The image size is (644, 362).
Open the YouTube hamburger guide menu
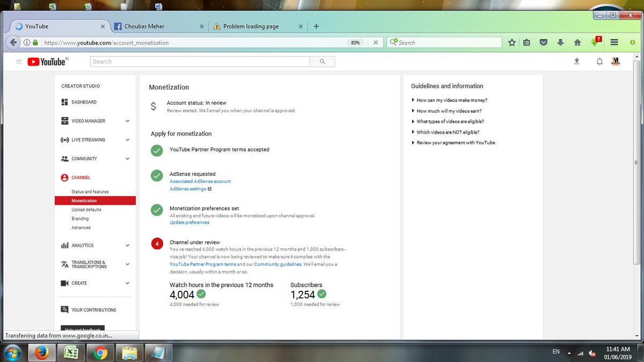coord(19,62)
